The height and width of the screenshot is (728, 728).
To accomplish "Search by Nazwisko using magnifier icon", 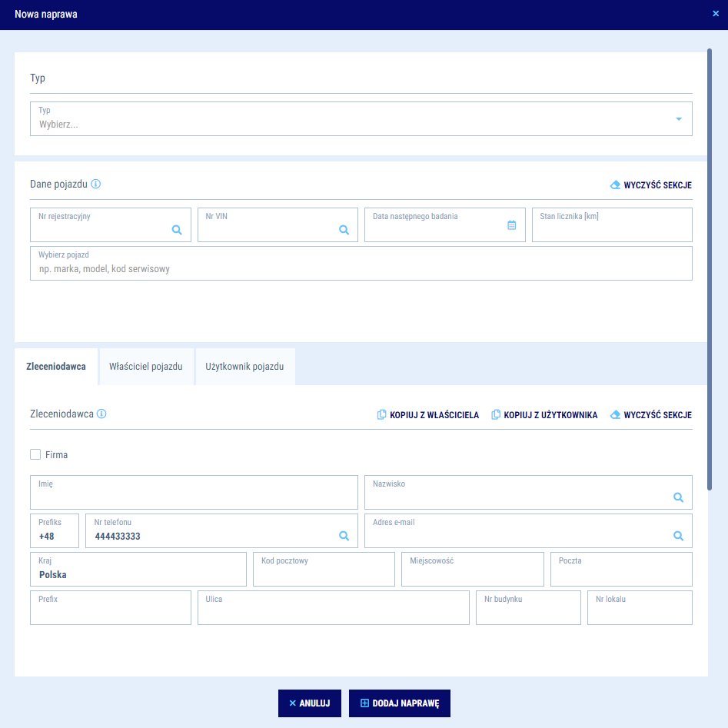I will point(678,497).
